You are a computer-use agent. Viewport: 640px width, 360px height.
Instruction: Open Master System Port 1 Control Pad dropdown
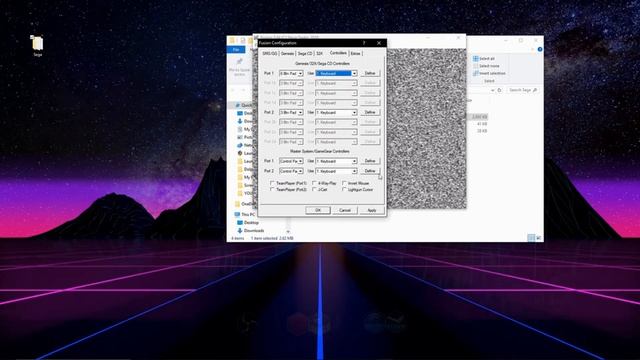pos(291,161)
